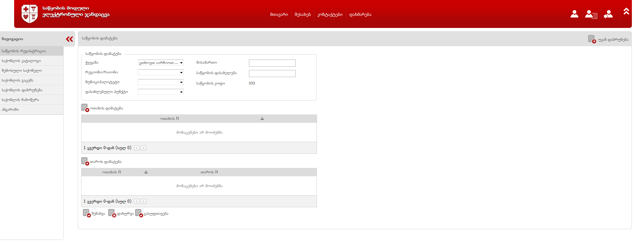Viewport: 644px width, 248px height.
Task: Click the user profile icon in header
Action: click(574, 14)
